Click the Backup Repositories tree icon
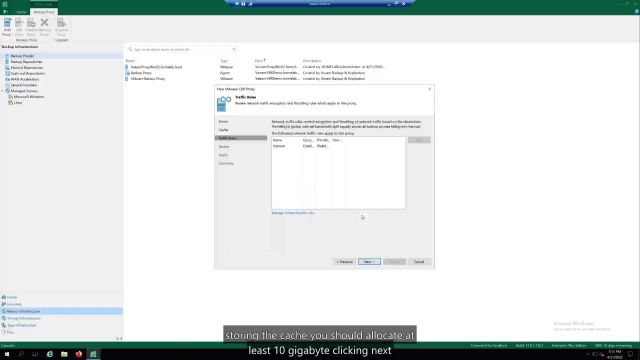The height and width of the screenshot is (360, 640). click(x=7, y=62)
